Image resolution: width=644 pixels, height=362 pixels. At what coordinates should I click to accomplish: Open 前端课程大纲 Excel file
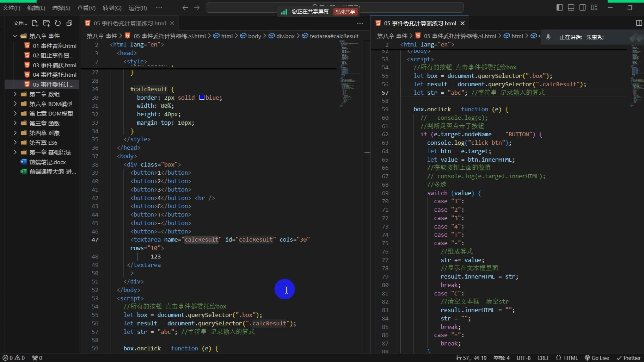point(42,171)
